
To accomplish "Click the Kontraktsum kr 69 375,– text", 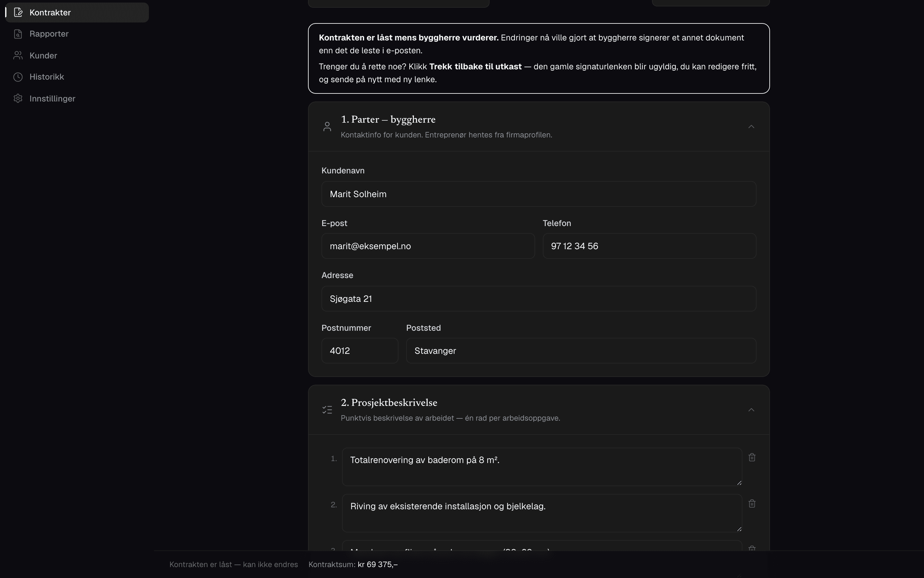I will (353, 565).
